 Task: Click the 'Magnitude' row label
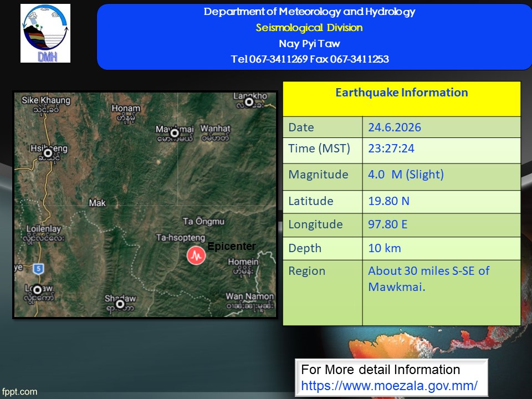(318, 175)
